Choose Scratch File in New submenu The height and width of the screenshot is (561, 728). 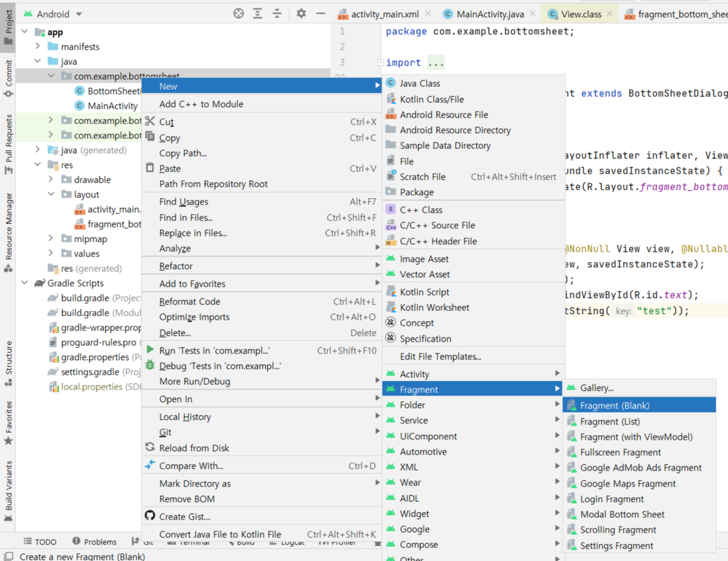coord(473,177)
